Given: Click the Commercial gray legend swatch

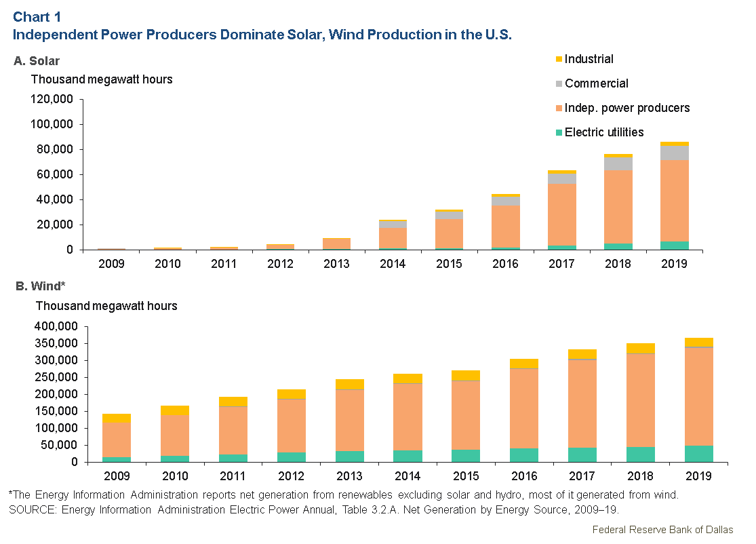Looking at the screenshot, I should pyautogui.click(x=559, y=84).
